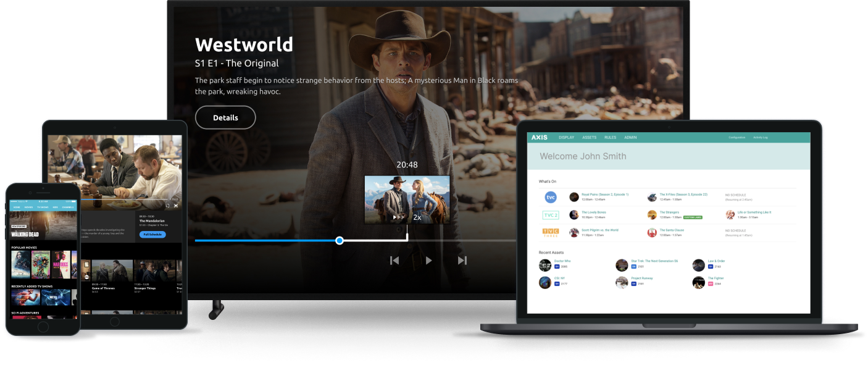
Task: Open Westworld episode Details button
Action: pos(225,117)
